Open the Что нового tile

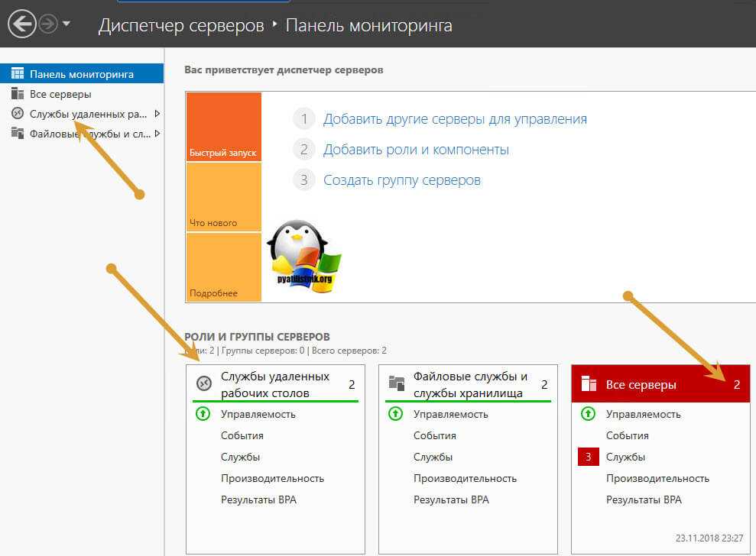point(223,197)
